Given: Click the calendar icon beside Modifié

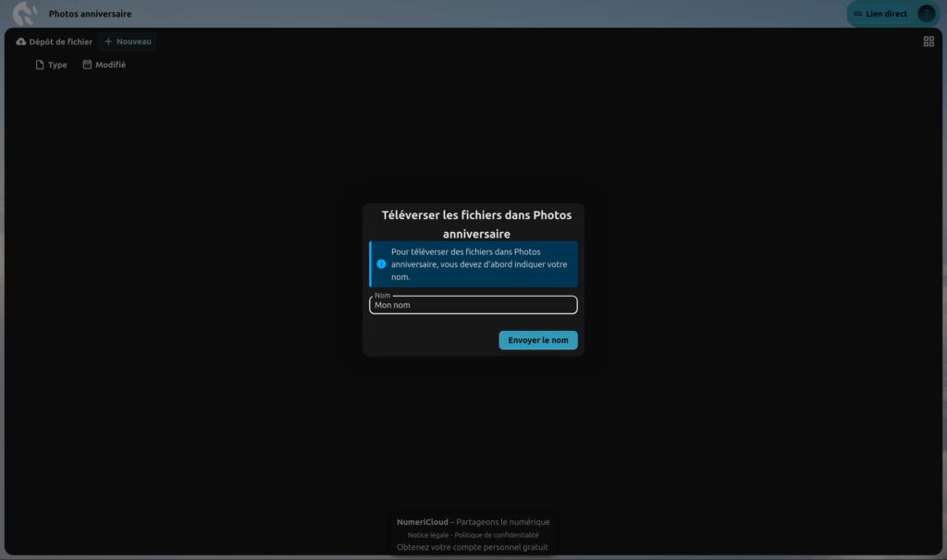Looking at the screenshot, I should (x=87, y=64).
